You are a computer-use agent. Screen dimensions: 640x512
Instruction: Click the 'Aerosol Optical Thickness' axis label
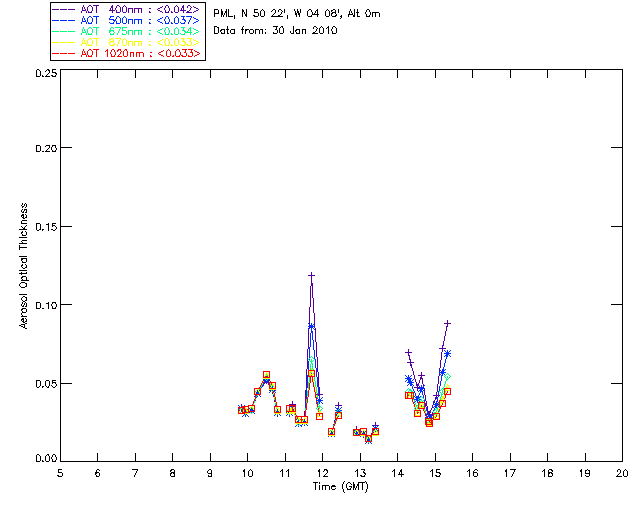point(24,266)
